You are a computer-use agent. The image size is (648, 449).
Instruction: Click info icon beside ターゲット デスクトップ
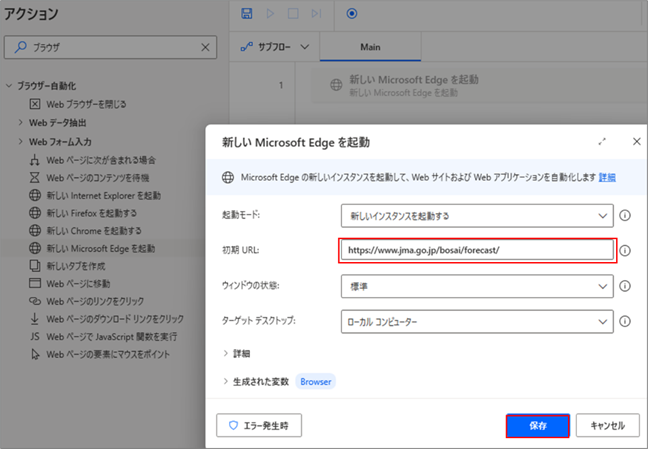pos(625,321)
